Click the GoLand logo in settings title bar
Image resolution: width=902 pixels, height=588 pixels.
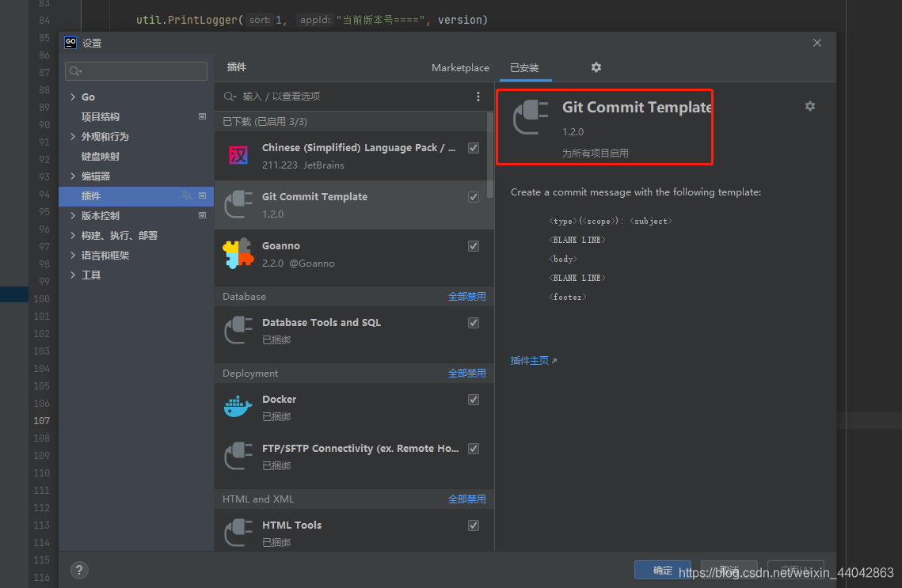(70, 43)
